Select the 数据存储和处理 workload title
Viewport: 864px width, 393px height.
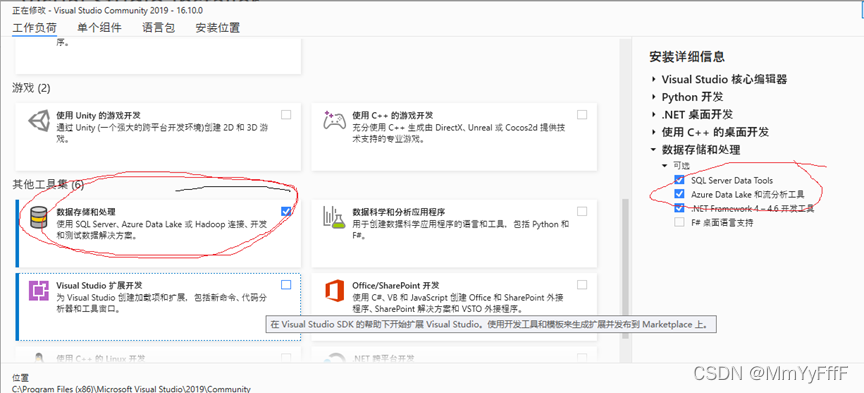[x=86, y=212]
